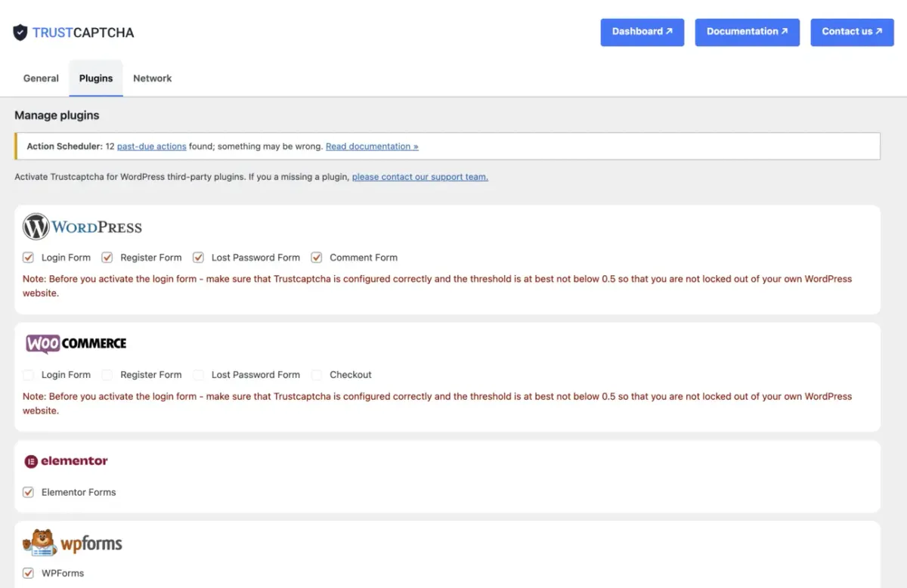Screen dimensions: 907x588
Task: Enable the WooCommerce Checkout checkbox
Action: [x=317, y=374]
